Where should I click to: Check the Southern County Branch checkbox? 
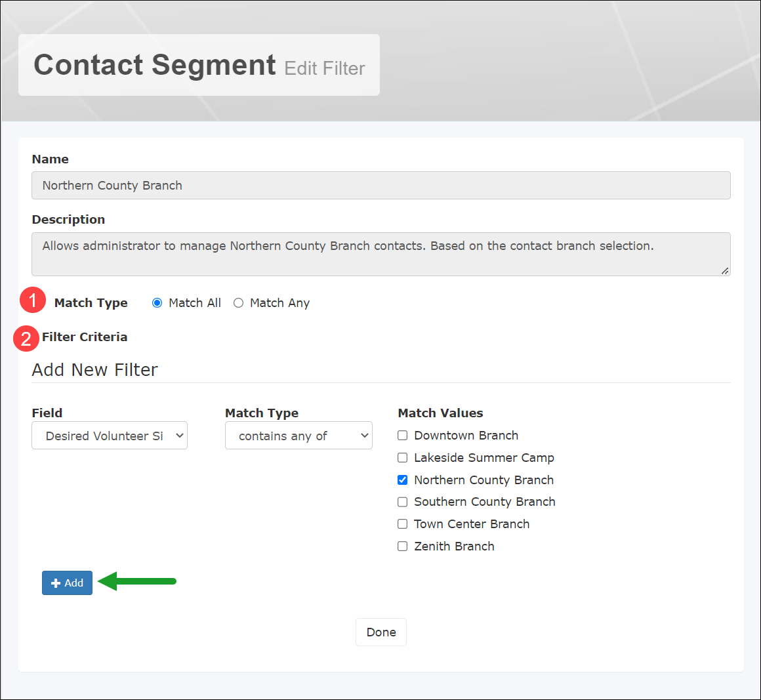click(402, 501)
